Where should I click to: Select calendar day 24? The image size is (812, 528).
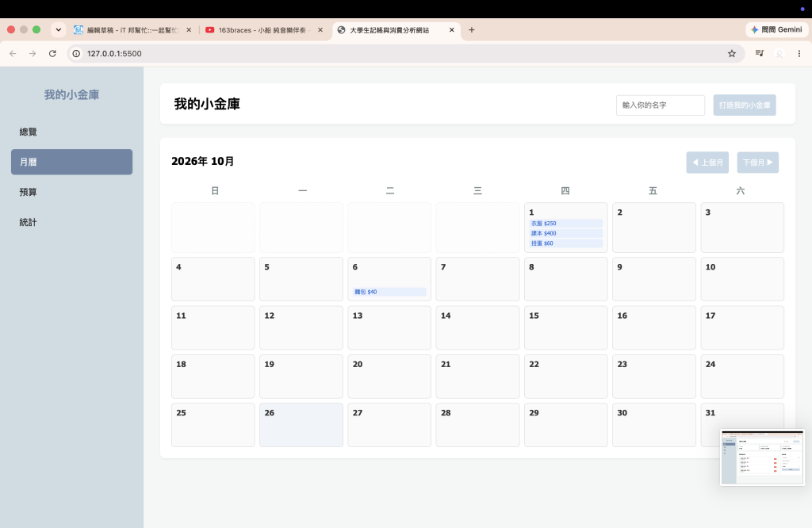(x=742, y=377)
